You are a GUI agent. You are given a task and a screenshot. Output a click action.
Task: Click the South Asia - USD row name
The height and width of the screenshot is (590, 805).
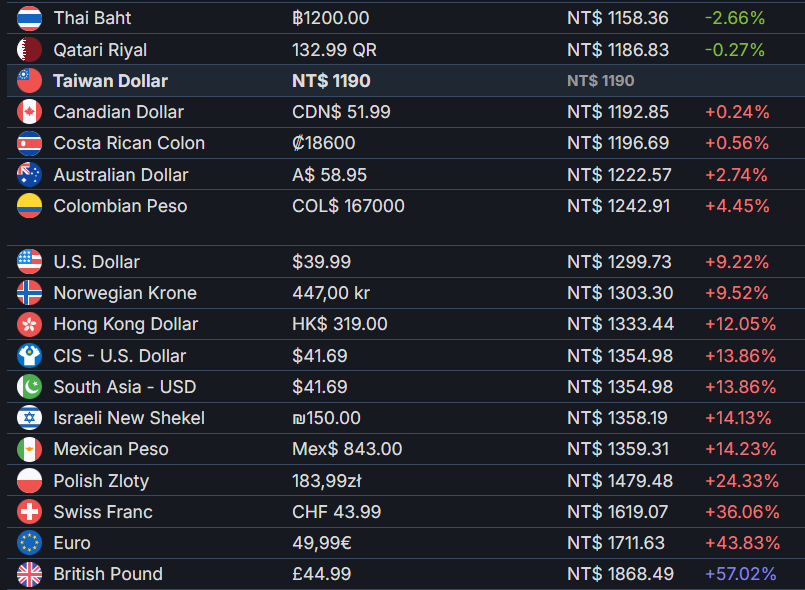point(125,387)
